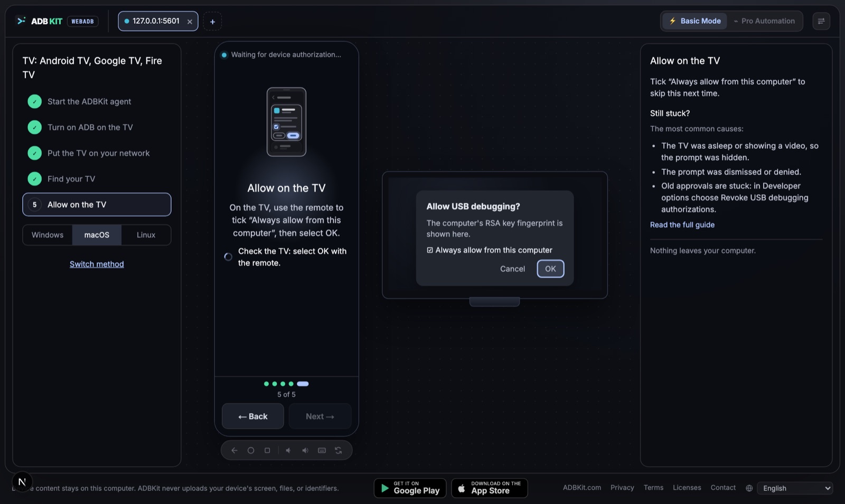Click the volume up speaker icon
The image size is (845, 504).
[x=305, y=450]
